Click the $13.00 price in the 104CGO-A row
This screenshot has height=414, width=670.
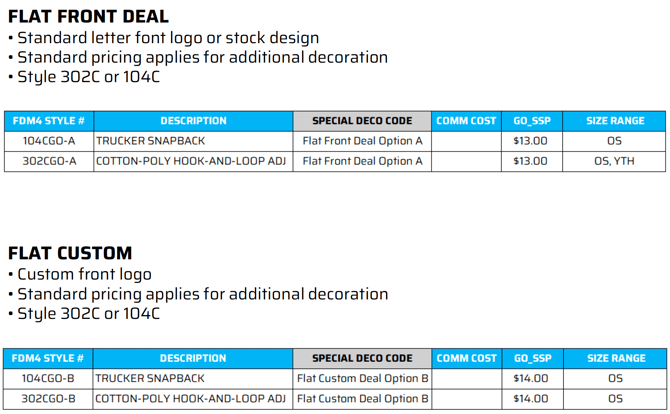click(530, 141)
